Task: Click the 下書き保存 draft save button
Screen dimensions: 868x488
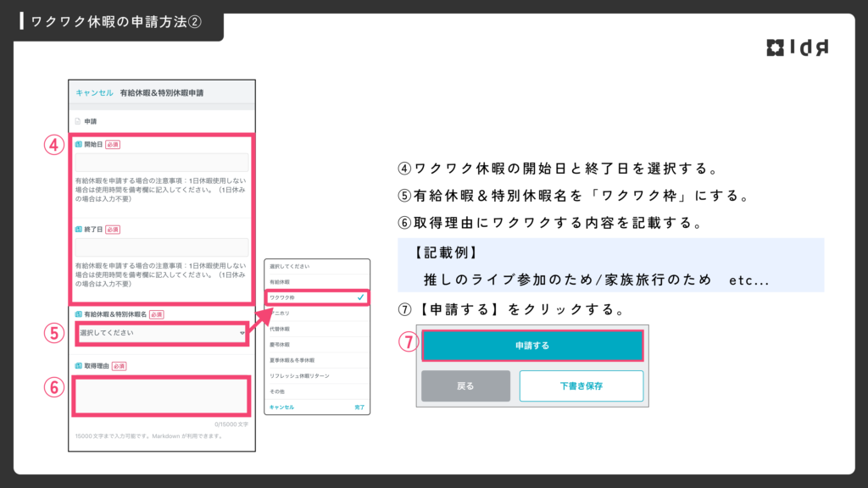Action: (581, 385)
